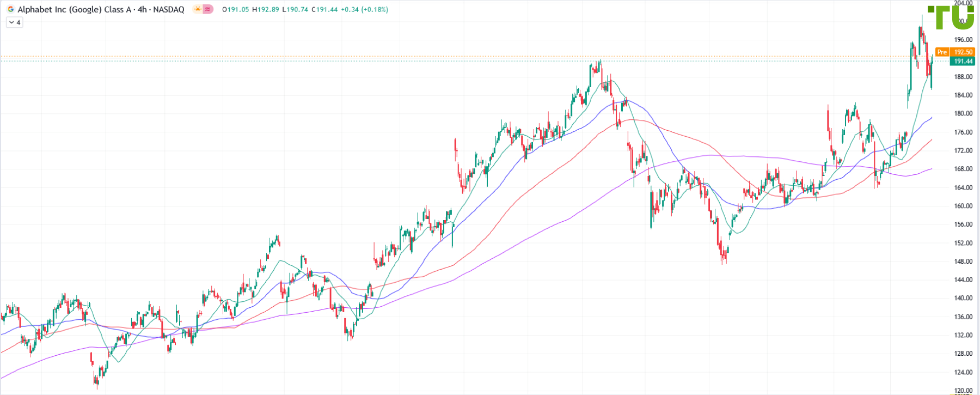Click the 196.00 price axis label

point(963,40)
